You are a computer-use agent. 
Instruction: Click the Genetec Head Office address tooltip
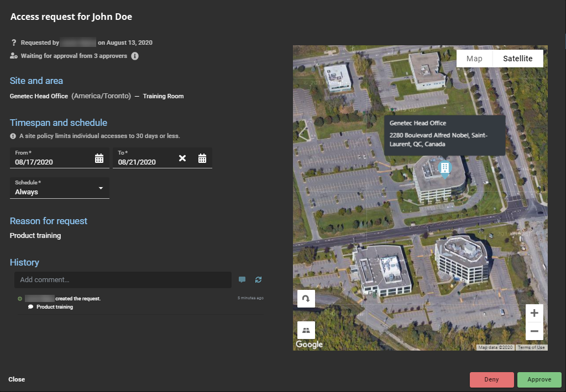click(x=444, y=135)
